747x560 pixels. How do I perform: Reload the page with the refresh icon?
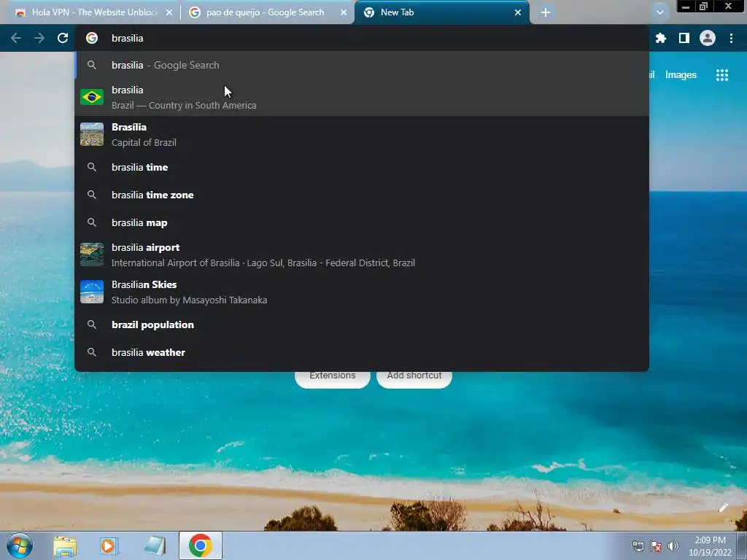[x=63, y=38]
